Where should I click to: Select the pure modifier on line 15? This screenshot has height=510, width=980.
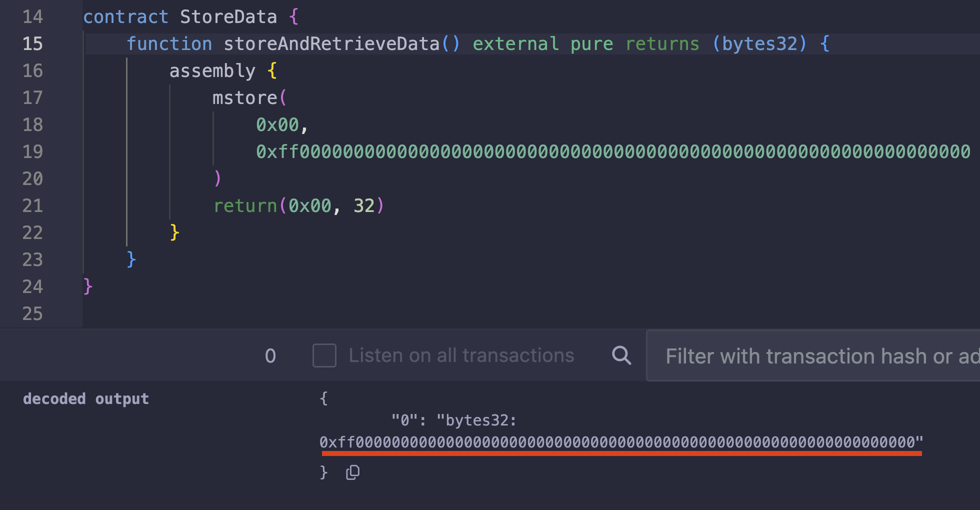591,43
